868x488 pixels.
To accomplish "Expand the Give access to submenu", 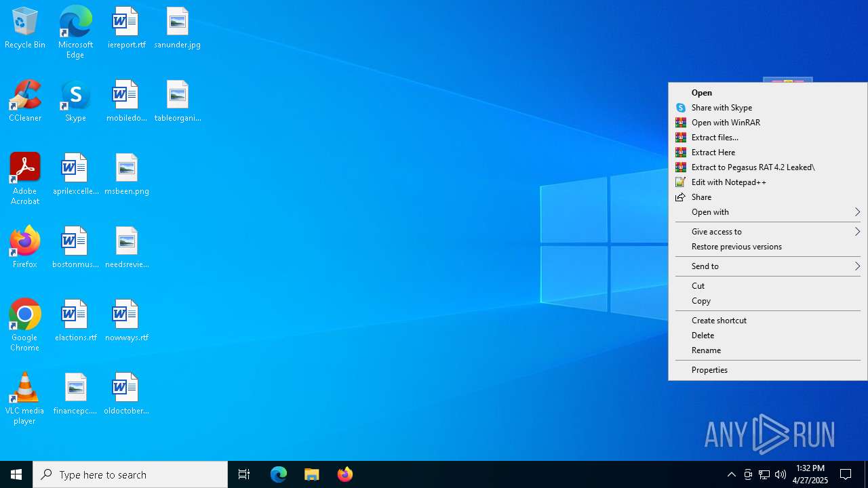I will 768,232.
